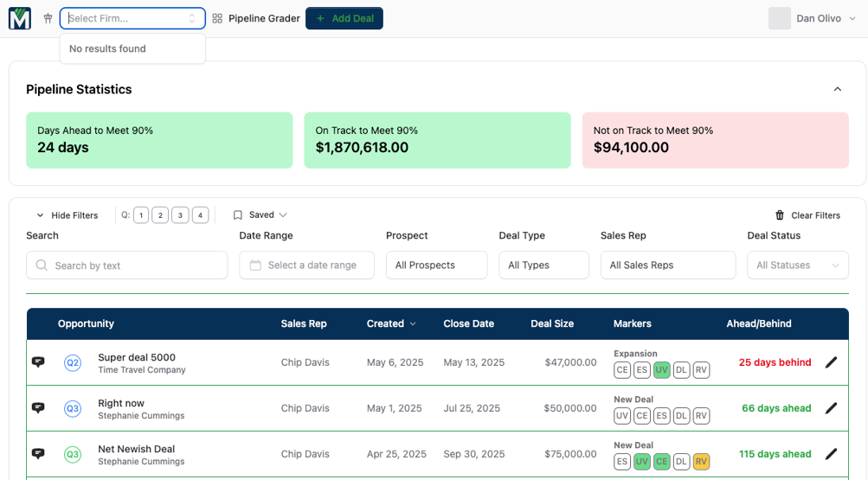Sort by Deal Size column header

(552, 323)
